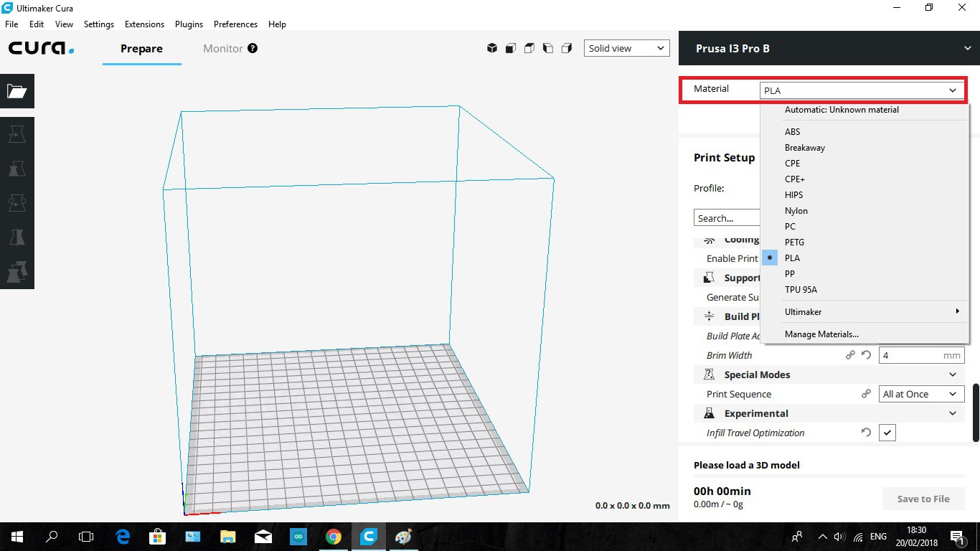Collapse the Experimental section chevron

[x=953, y=413]
